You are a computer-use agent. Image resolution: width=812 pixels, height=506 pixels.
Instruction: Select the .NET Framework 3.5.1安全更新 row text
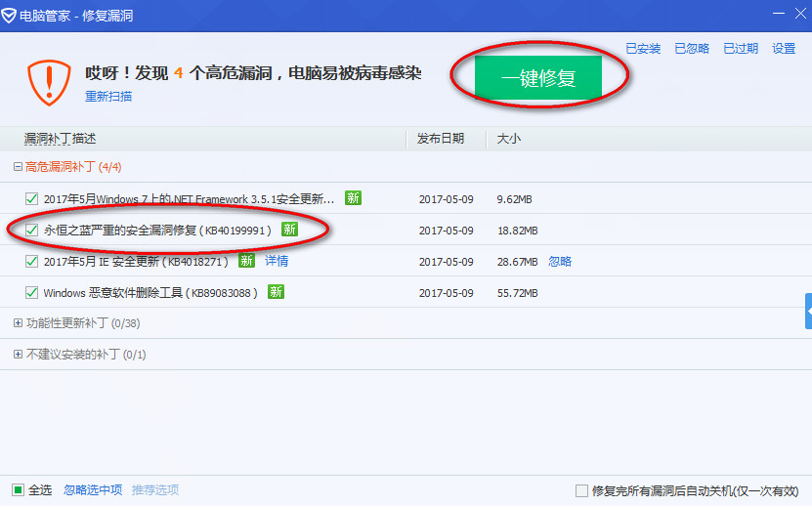[189, 199]
